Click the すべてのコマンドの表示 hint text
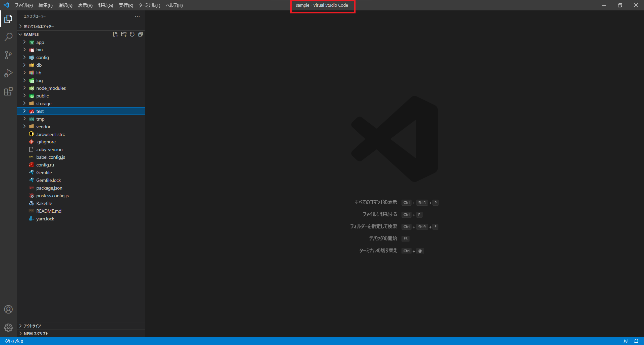This screenshot has height=345, width=644. point(376,202)
